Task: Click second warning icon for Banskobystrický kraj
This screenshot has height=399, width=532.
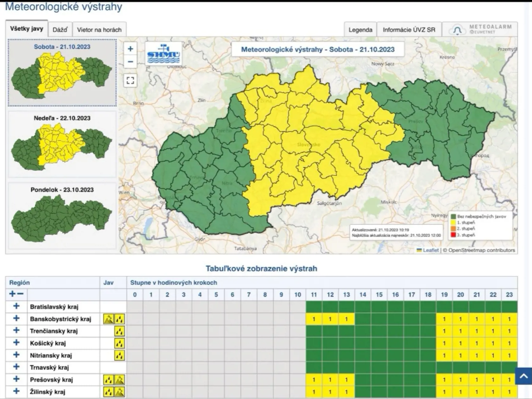Action: tap(119, 319)
